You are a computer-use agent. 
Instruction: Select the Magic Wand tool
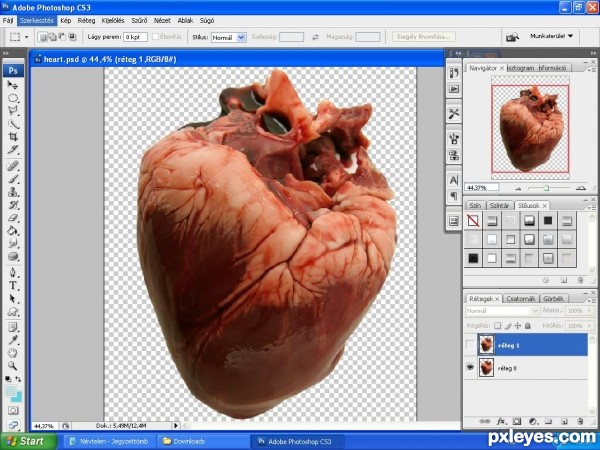click(13, 124)
